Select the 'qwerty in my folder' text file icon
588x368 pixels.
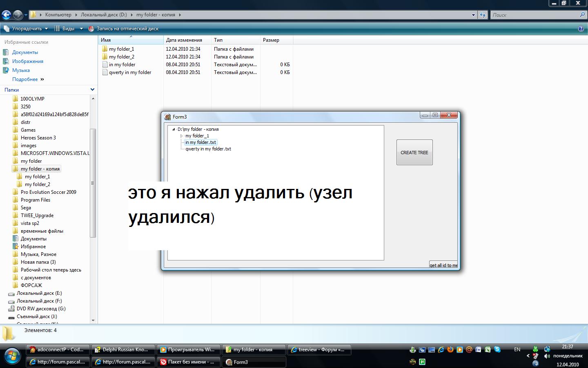pyautogui.click(x=105, y=72)
